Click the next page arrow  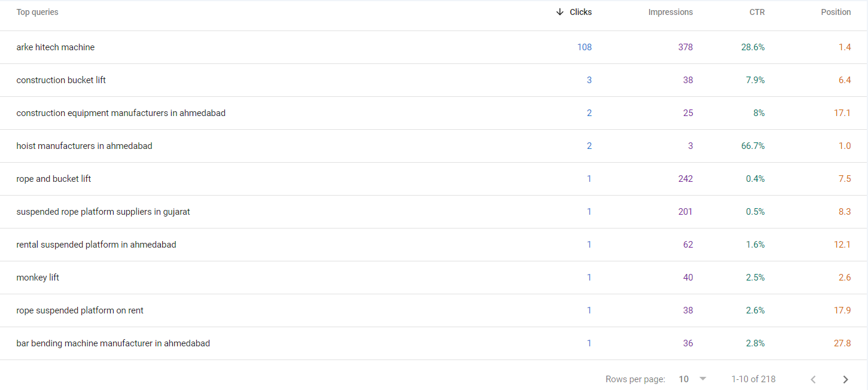pyautogui.click(x=845, y=379)
